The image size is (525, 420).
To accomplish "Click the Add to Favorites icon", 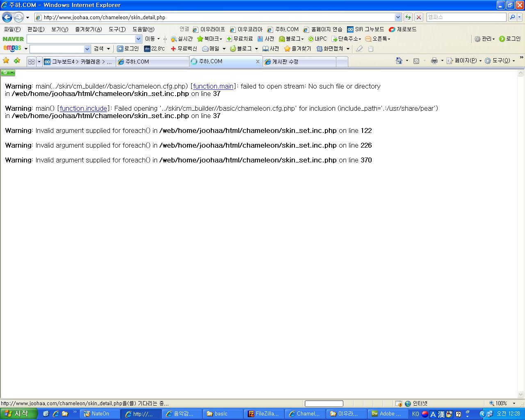I will (17, 61).
